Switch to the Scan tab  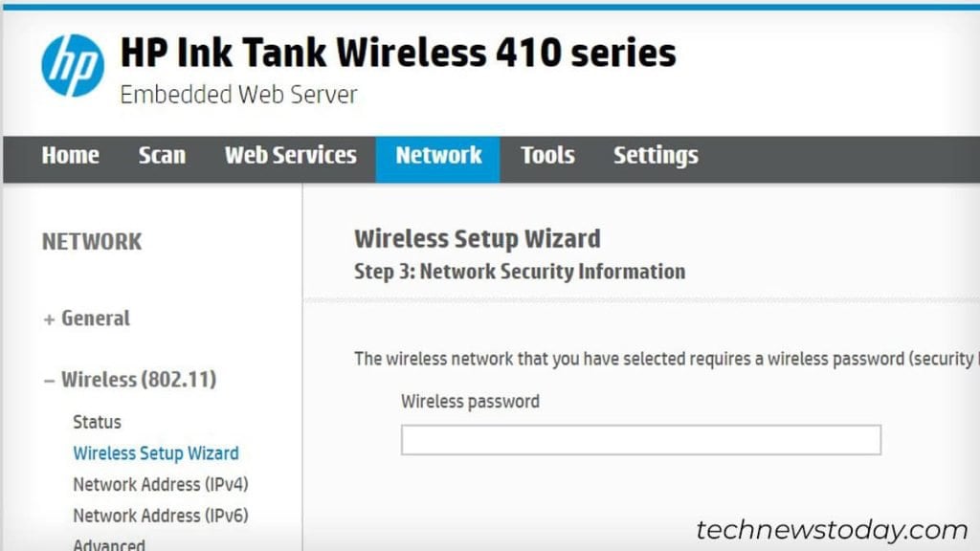tap(162, 156)
